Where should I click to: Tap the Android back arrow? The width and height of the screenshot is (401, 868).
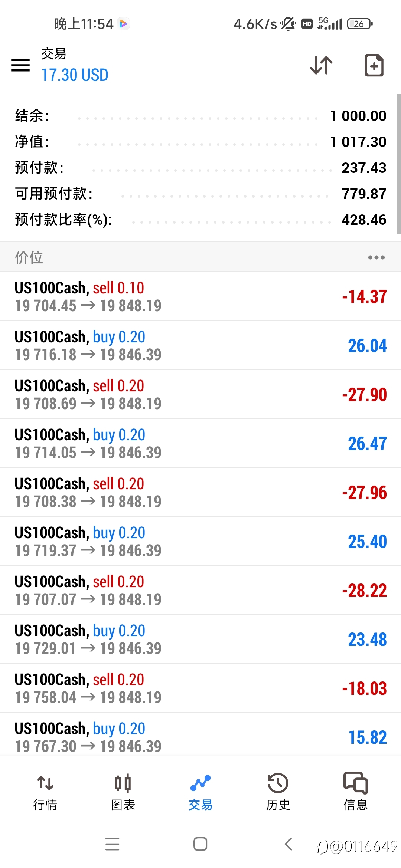click(x=288, y=844)
